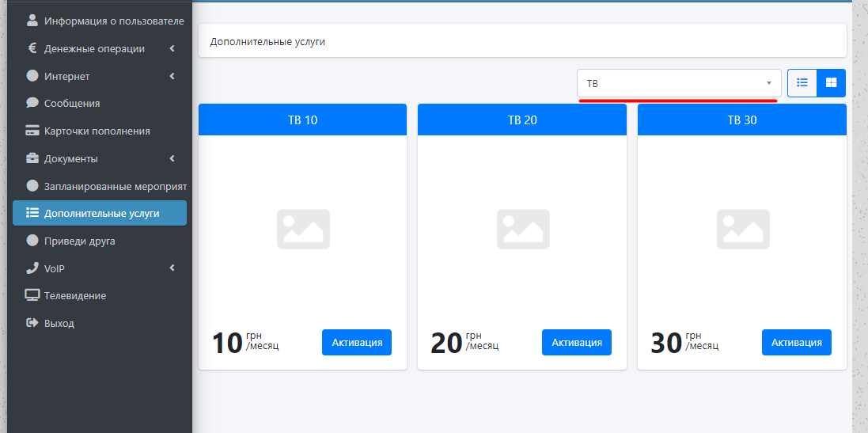Expand the Денежные операции submenu arrow
The image size is (868, 433).
(x=172, y=49)
